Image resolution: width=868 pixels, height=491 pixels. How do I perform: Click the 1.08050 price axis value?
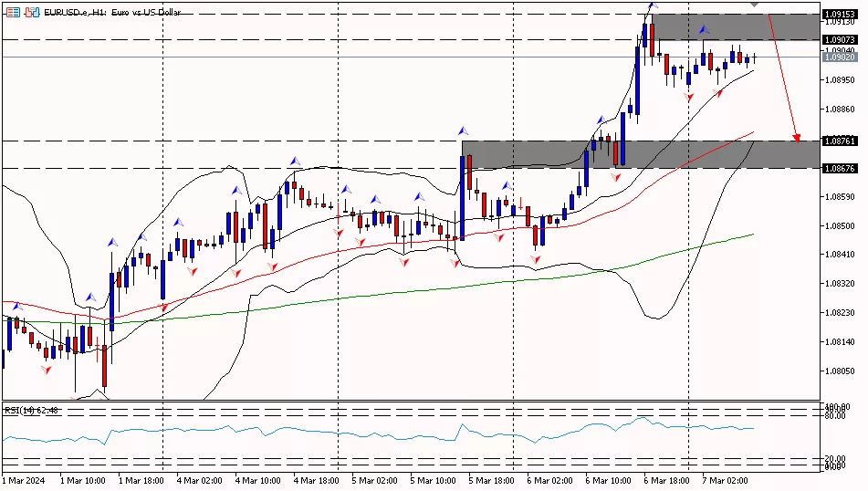(x=840, y=371)
